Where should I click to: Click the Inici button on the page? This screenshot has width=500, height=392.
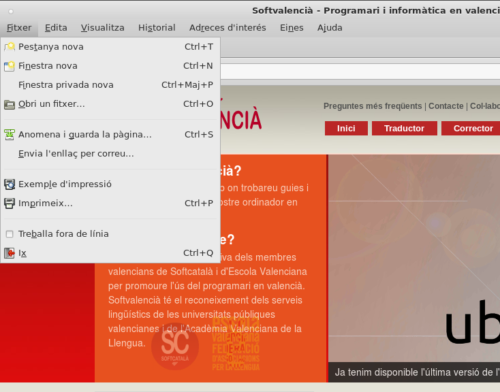click(346, 128)
